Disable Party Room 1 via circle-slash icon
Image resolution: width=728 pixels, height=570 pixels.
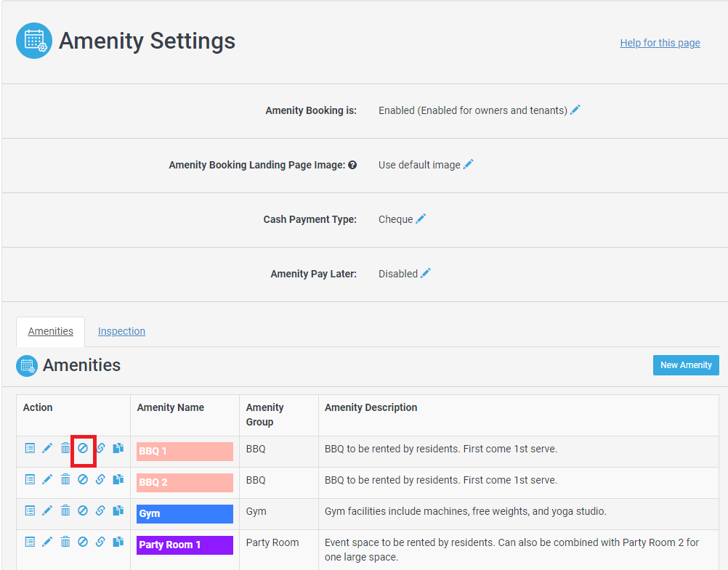coord(83,542)
